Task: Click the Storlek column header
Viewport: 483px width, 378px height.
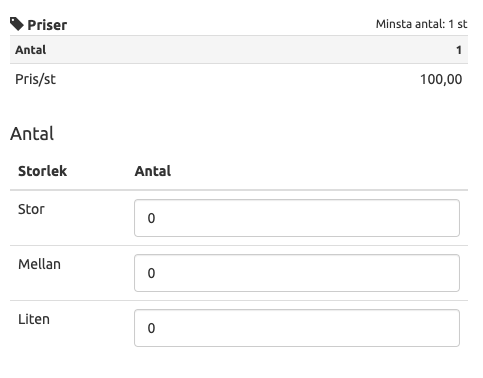Action: point(43,171)
